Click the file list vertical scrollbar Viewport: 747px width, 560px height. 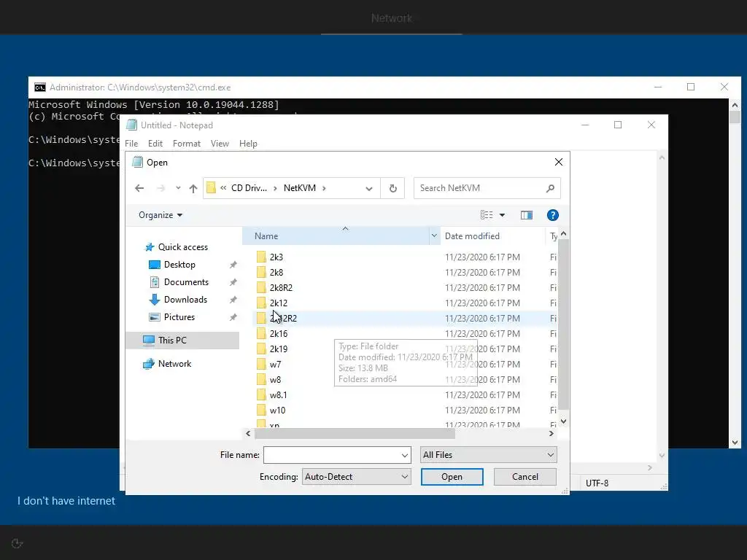point(564,324)
